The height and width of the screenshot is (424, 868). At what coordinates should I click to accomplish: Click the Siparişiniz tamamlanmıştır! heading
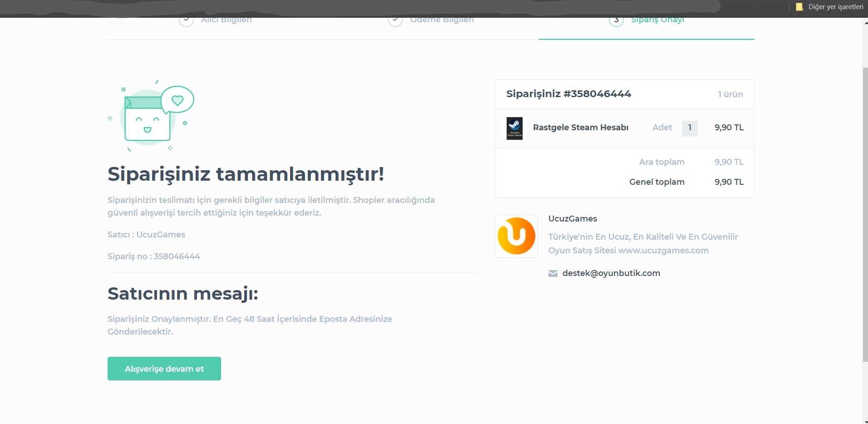(x=246, y=174)
